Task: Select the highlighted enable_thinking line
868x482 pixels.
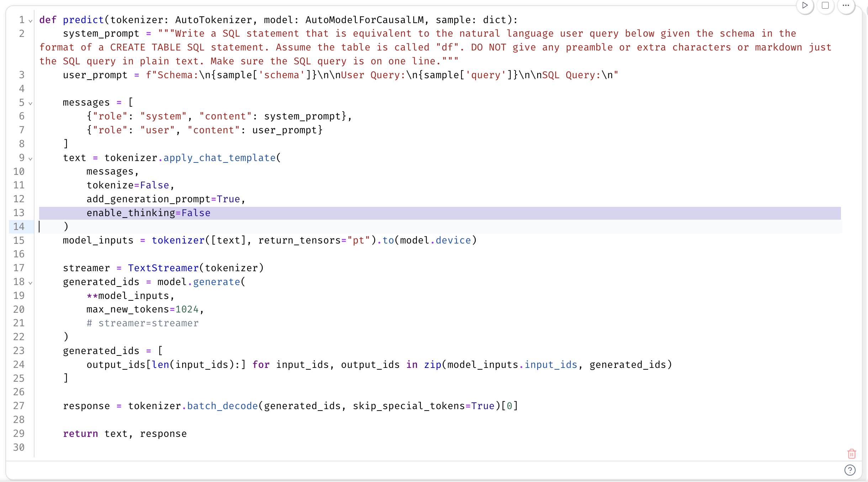Action: (x=149, y=213)
